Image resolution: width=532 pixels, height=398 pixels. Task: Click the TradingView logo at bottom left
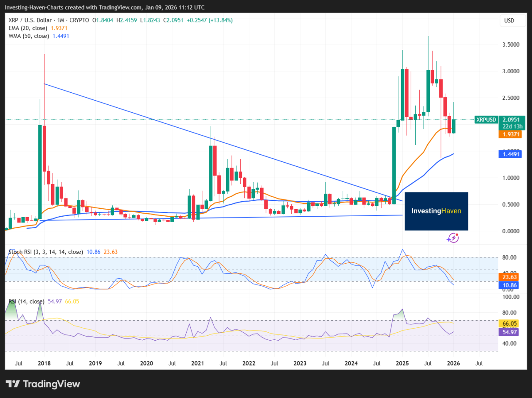[x=42, y=384]
